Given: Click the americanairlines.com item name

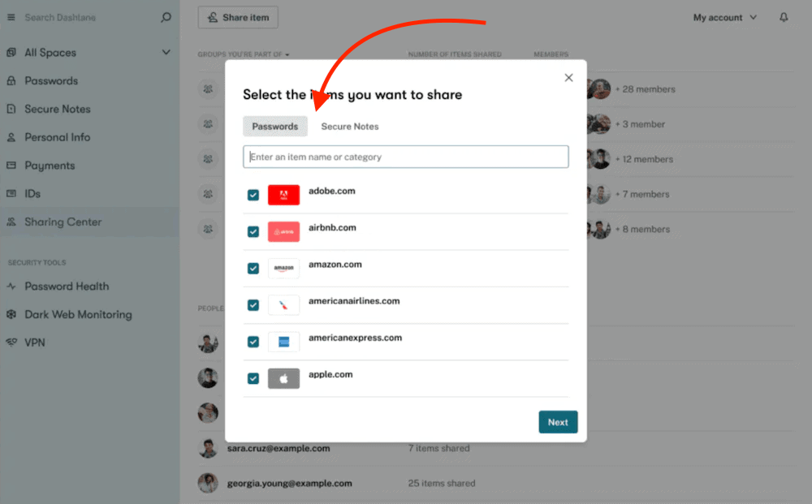Looking at the screenshot, I should 354,301.
